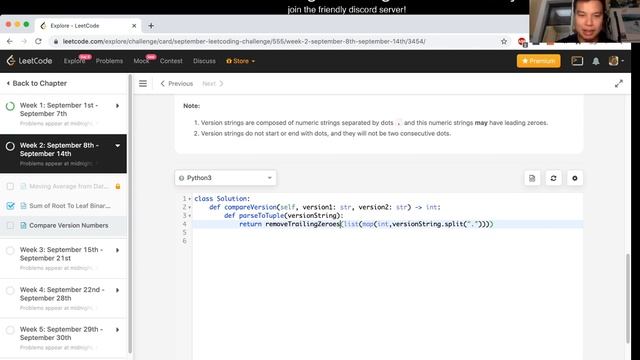Click the browser forward arrow

24,41
